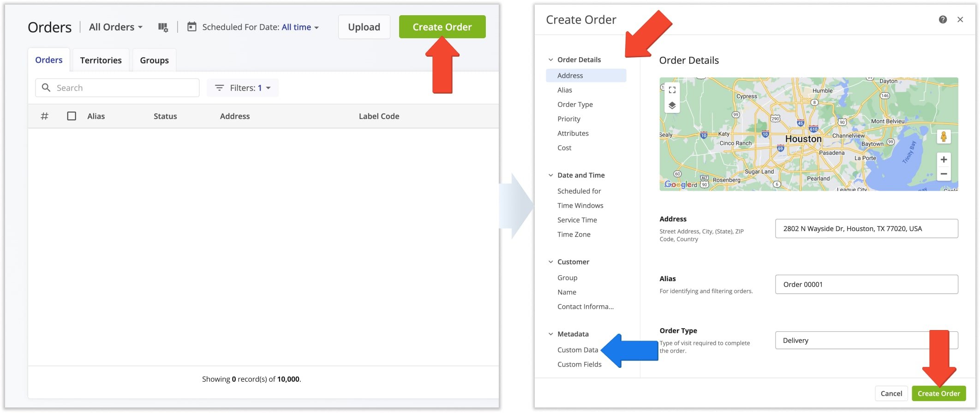The height and width of the screenshot is (413, 980).
Task: Open the All time date dropdown
Action: click(300, 27)
